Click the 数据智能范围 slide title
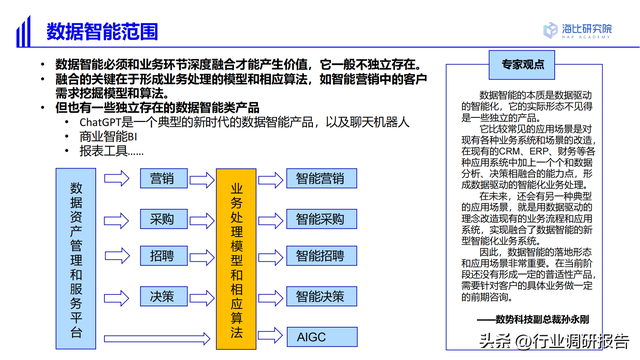The height and width of the screenshot is (360, 640). tap(102, 31)
